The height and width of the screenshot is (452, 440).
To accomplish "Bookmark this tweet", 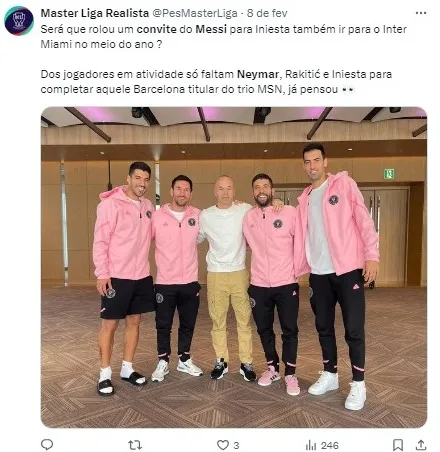I will 398,445.
